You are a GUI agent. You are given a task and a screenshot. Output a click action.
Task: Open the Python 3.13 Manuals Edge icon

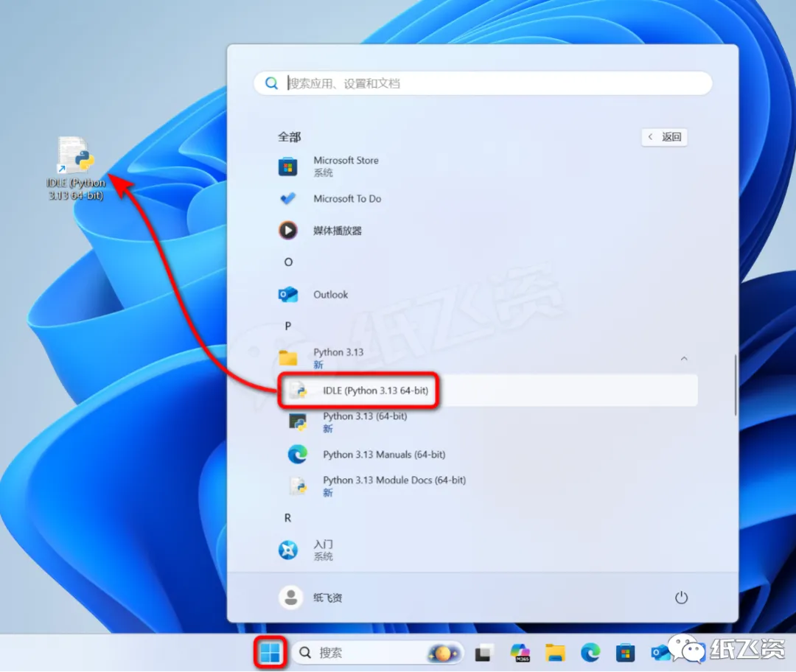tap(298, 454)
